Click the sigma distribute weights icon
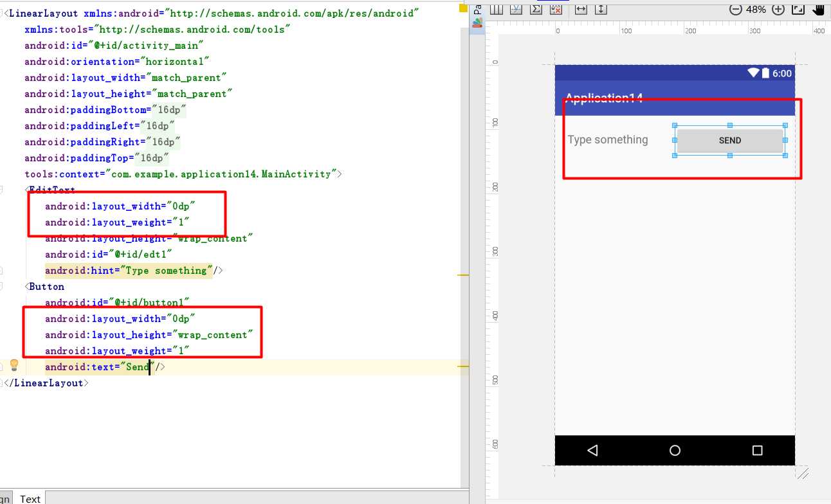The width and height of the screenshot is (831, 504). (x=536, y=9)
